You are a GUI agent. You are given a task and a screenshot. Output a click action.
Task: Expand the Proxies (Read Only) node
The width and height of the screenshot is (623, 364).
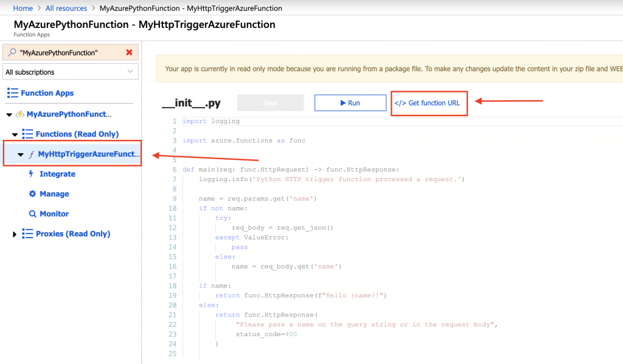(15, 234)
